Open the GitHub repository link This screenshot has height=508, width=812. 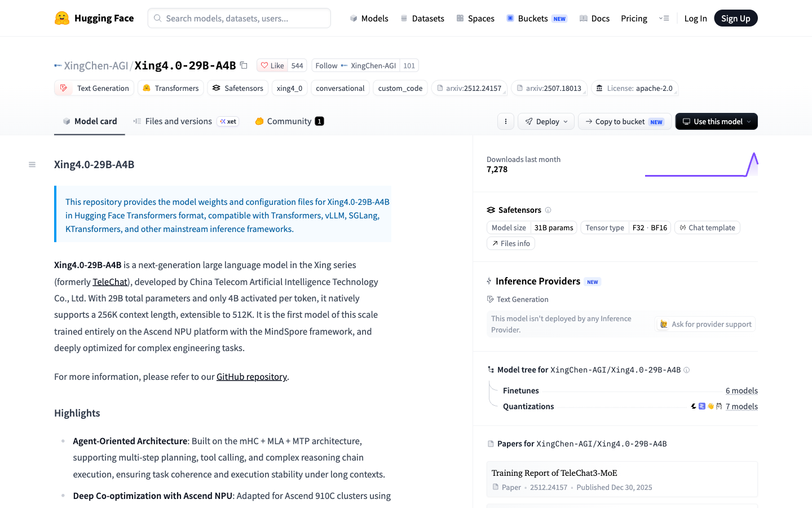(251, 376)
